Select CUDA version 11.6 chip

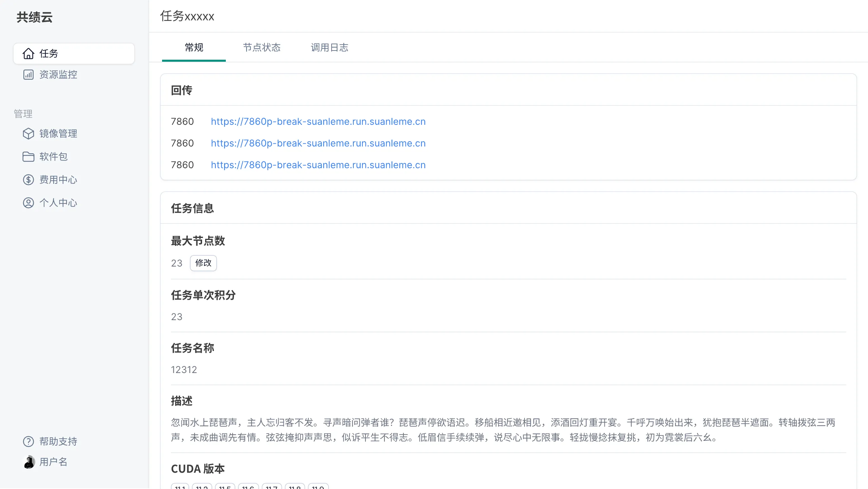tap(248, 487)
